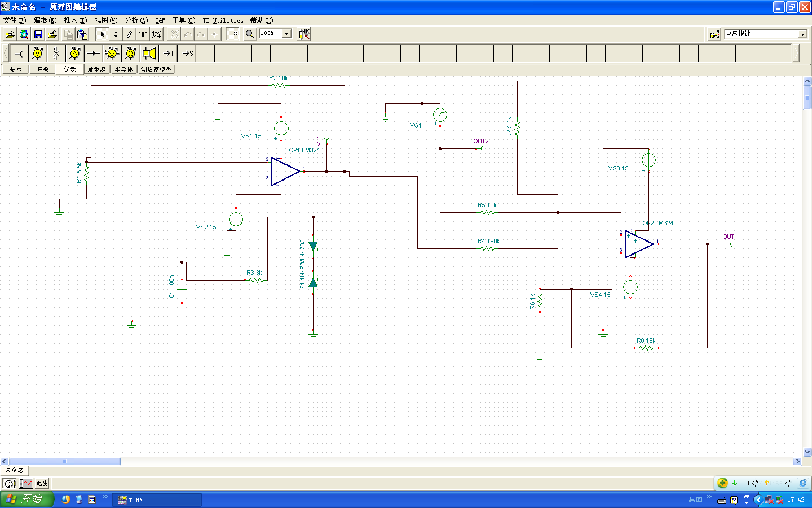The image size is (812, 508).
Task: Select the Text (T) tool
Action: [x=143, y=34]
